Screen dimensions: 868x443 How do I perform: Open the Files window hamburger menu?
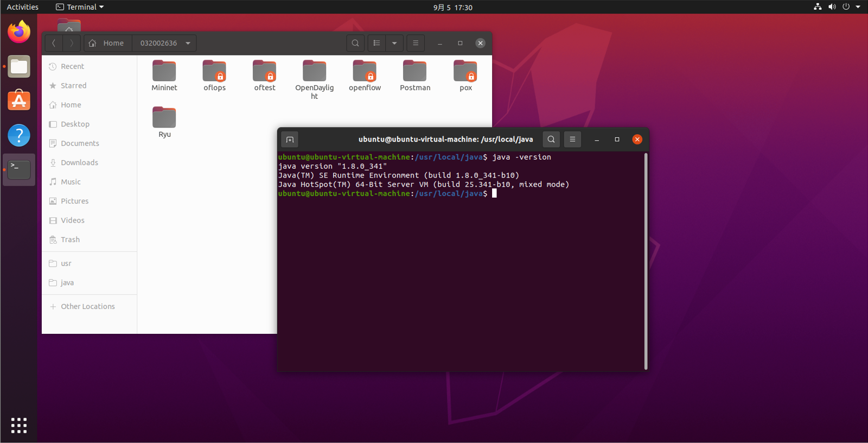(x=416, y=43)
